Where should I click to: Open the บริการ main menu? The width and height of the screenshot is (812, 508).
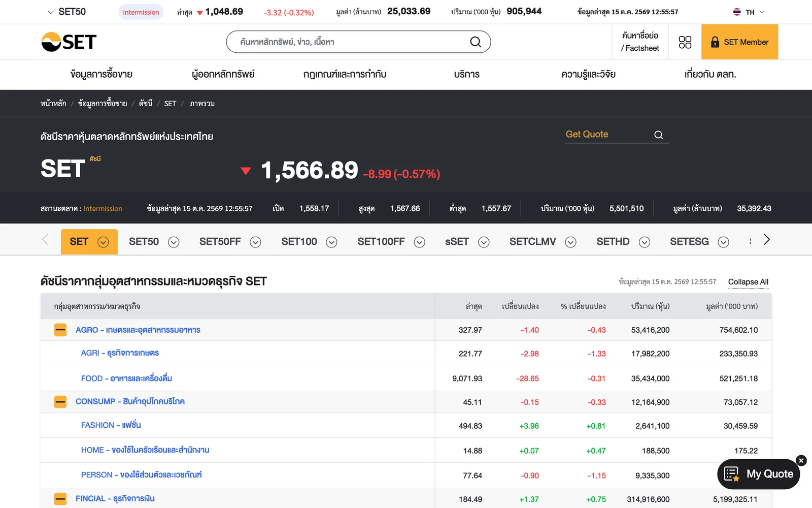tap(467, 74)
